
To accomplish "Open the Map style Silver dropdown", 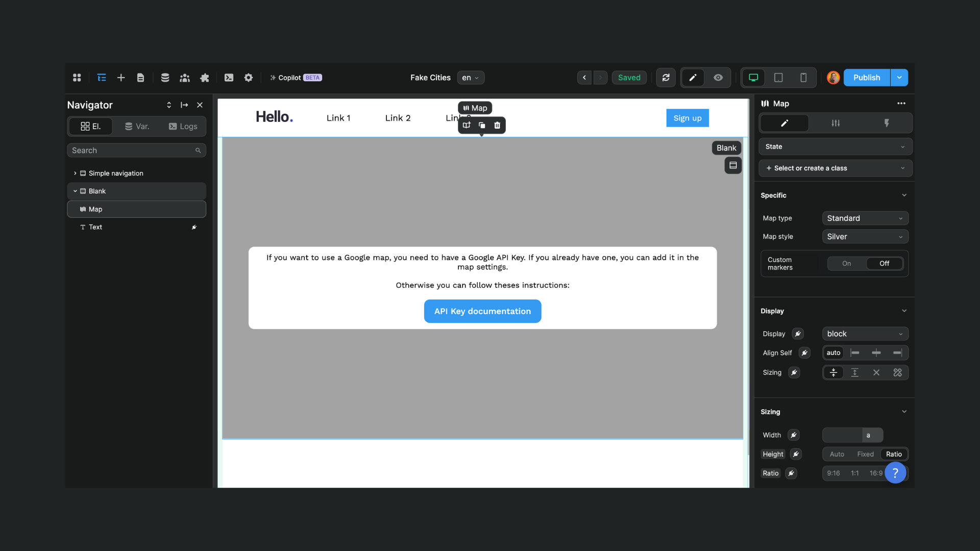I will 865,237.
